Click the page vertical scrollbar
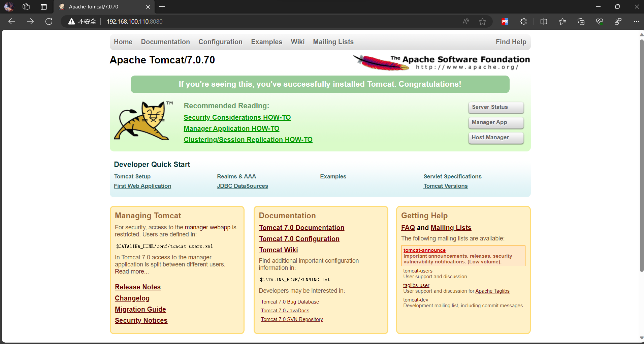Image resolution: width=644 pixels, height=344 pixels. [x=642, y=155]
